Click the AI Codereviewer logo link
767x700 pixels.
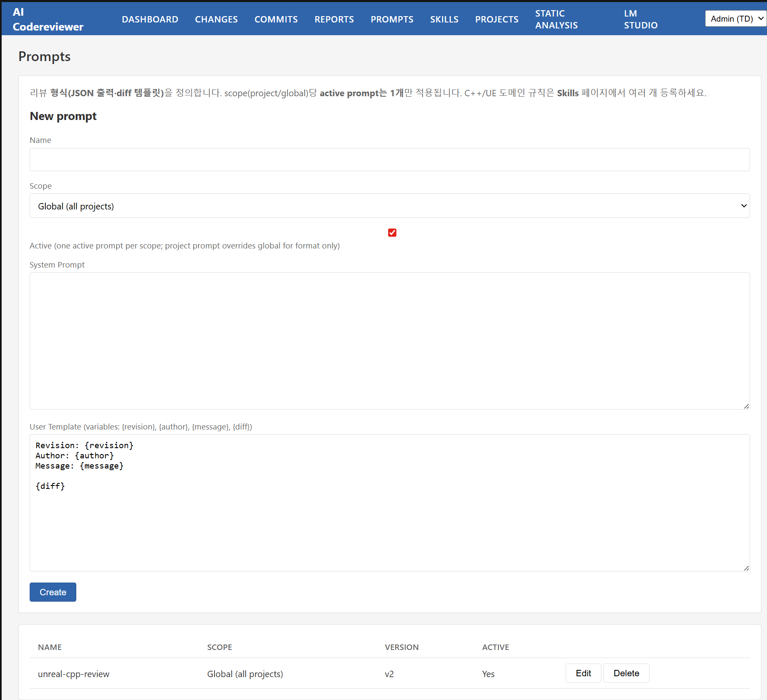click(48, 19)
